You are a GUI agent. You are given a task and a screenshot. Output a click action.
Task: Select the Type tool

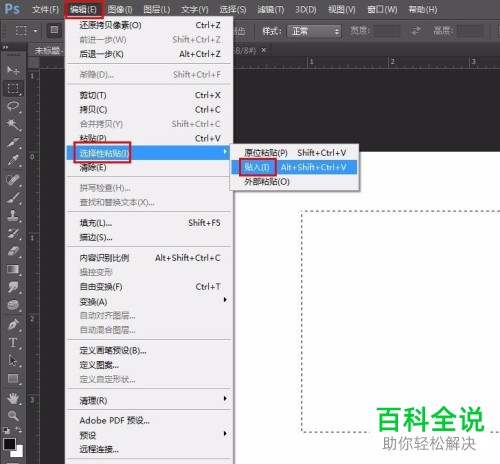13,342
